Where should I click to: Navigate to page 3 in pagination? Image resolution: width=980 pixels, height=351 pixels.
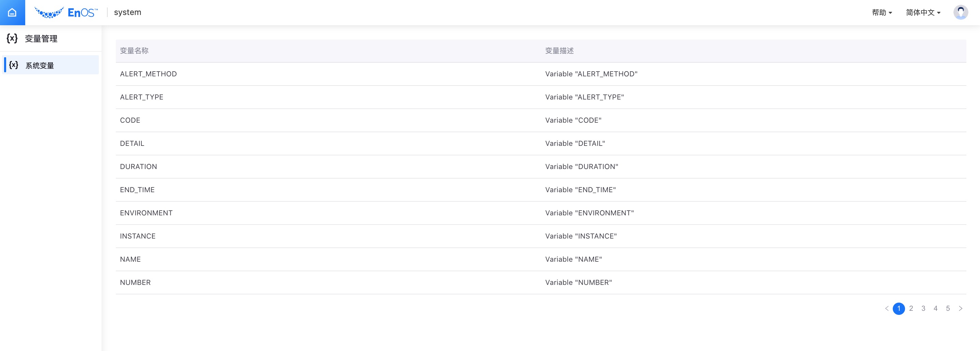[923, 308]
